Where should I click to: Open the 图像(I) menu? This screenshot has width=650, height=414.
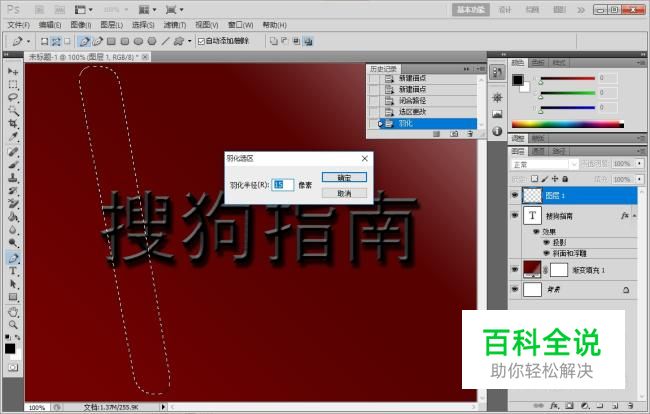coord(81,25)
